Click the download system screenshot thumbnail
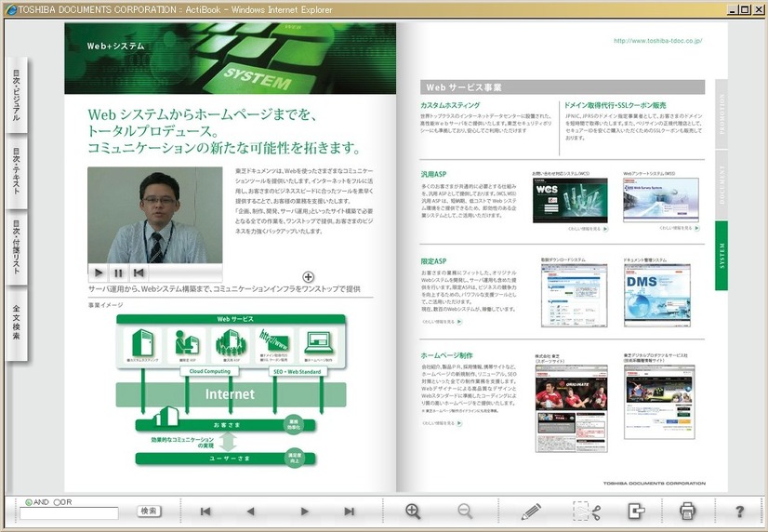The height and width of the screenshot is (532, 768). 574,296
